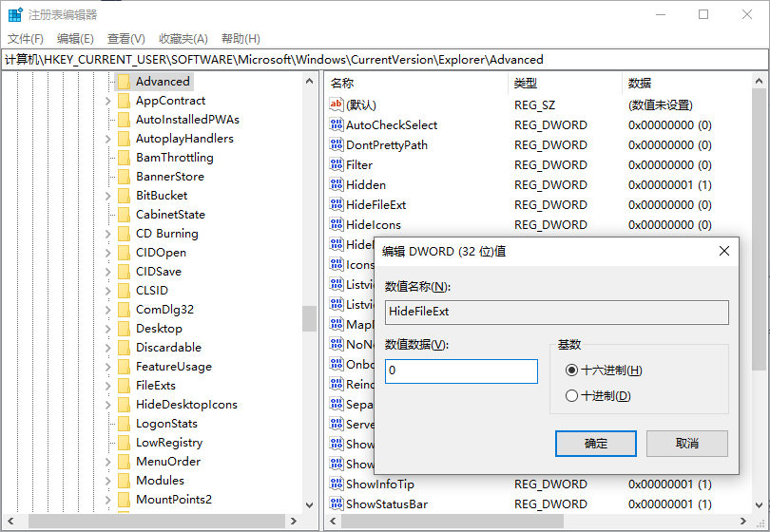The height and width of the screenshot is (532, 770).
Task: Select the Discardable tree item
Action: click(168, 348)
